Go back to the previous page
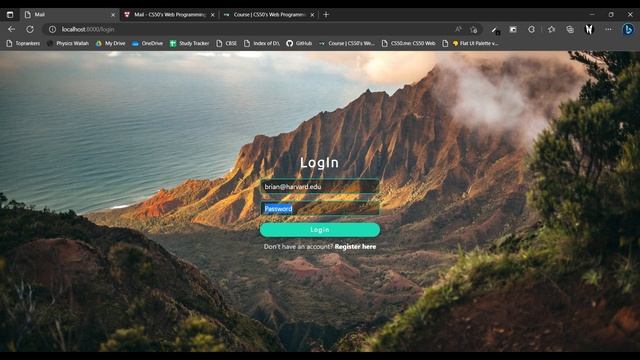Image resolution: width=640 pixels, height=360 pixels. 11,29
